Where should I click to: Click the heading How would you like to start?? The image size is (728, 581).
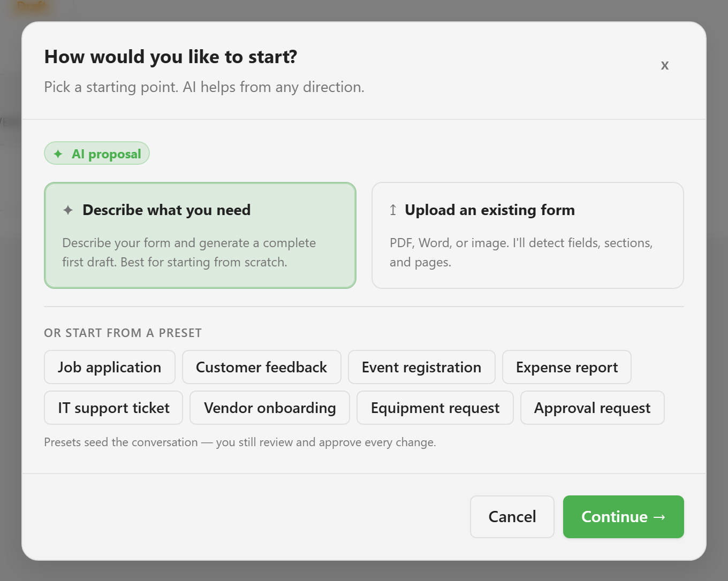(x=171, y=57)
